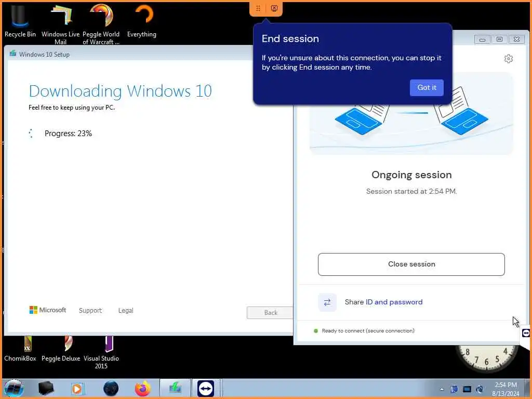The width and height of the screenshot is (532, 399).
Task: Click the monitor network tray icon
Action: pos(467,389)
